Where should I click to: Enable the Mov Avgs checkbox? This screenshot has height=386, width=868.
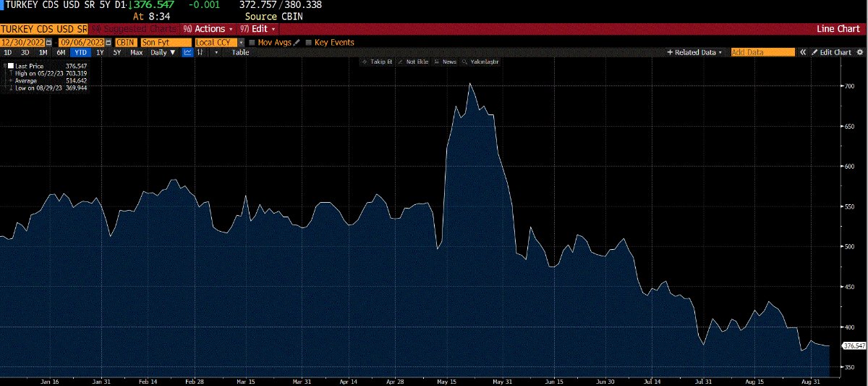(x=251, y=43)
